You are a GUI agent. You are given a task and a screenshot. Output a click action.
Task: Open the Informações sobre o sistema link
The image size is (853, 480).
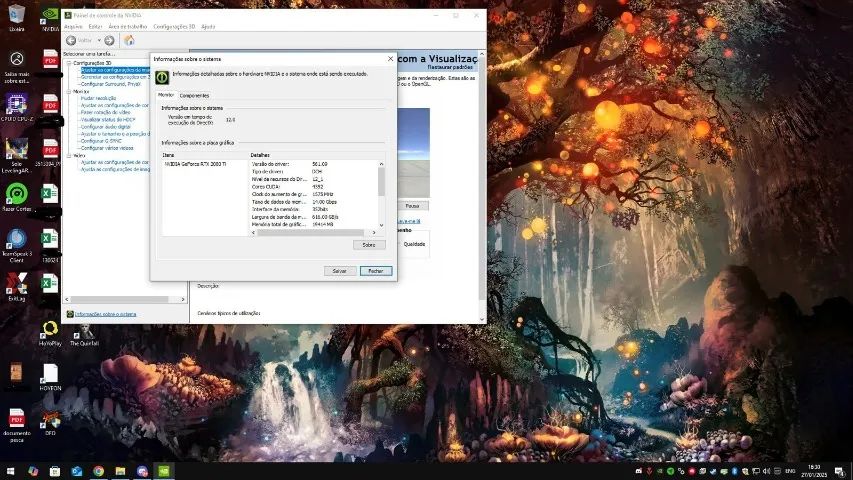105,314
